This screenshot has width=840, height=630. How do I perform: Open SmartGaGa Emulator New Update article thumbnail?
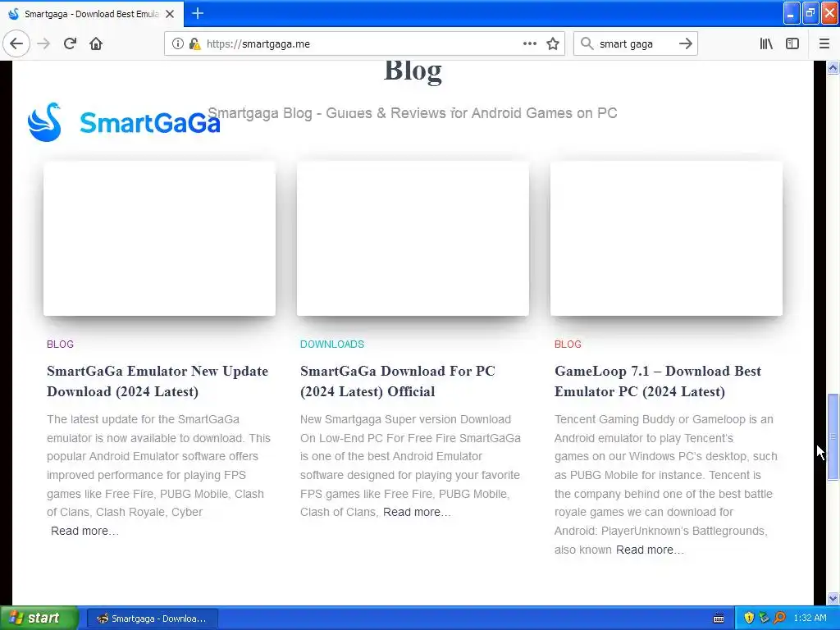160,239
